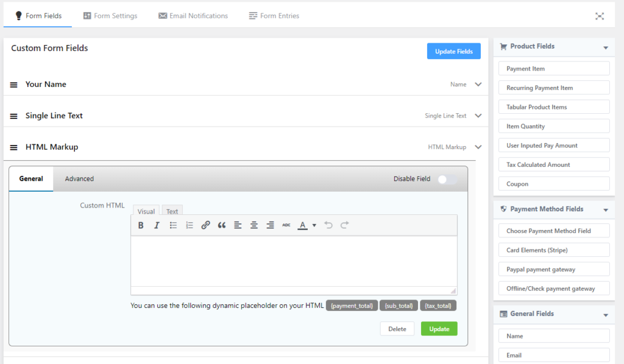Center align the editor text
Image resolution: width=624 pixels, height=364 pixels.
coord(254,225)
